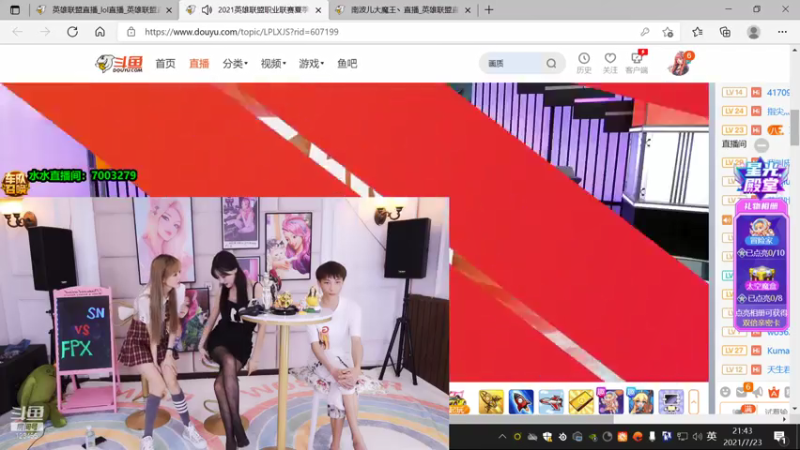Click the 4170 username in chat
800x450 pixels.
coord(778,92)
